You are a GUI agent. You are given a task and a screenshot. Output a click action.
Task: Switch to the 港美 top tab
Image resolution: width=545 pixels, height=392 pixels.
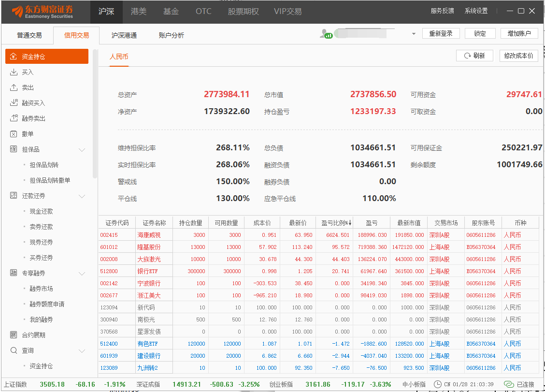pos(139,12)
